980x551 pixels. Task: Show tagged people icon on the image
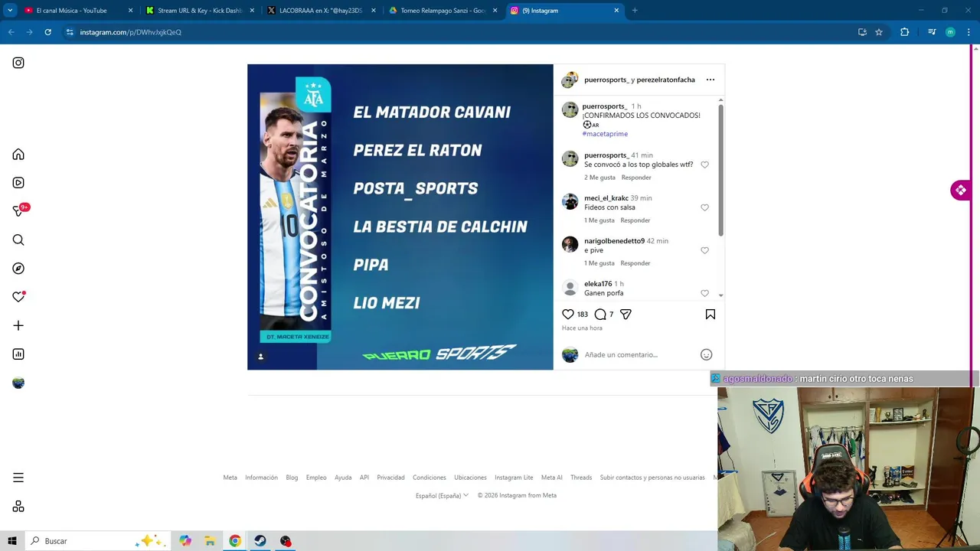pyautogui.click(x=260, y=357)
